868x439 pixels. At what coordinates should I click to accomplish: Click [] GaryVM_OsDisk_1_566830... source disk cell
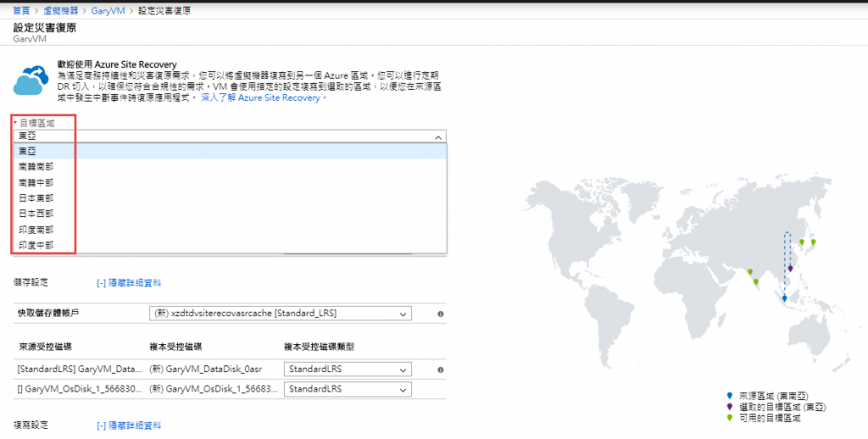(80, 389)
